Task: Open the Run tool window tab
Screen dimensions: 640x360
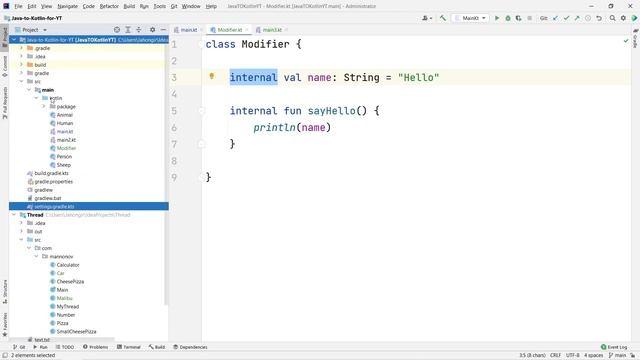Action: point(40,347)
